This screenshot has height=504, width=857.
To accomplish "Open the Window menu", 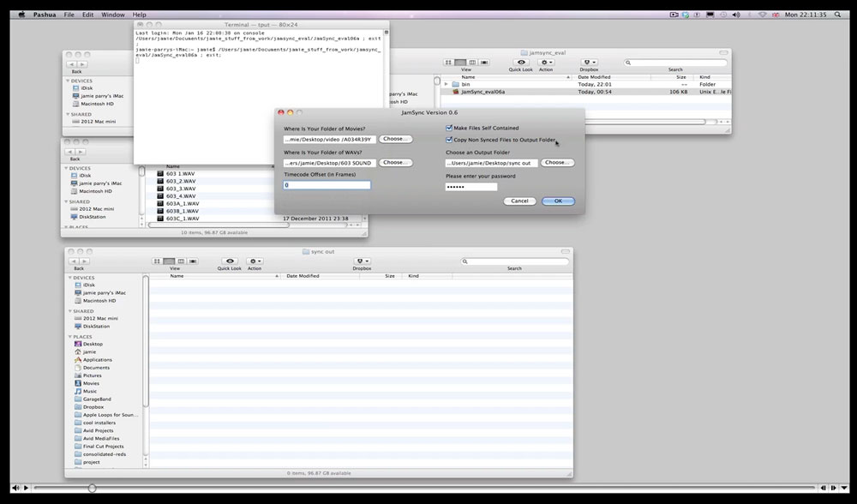I will (112, 15).
